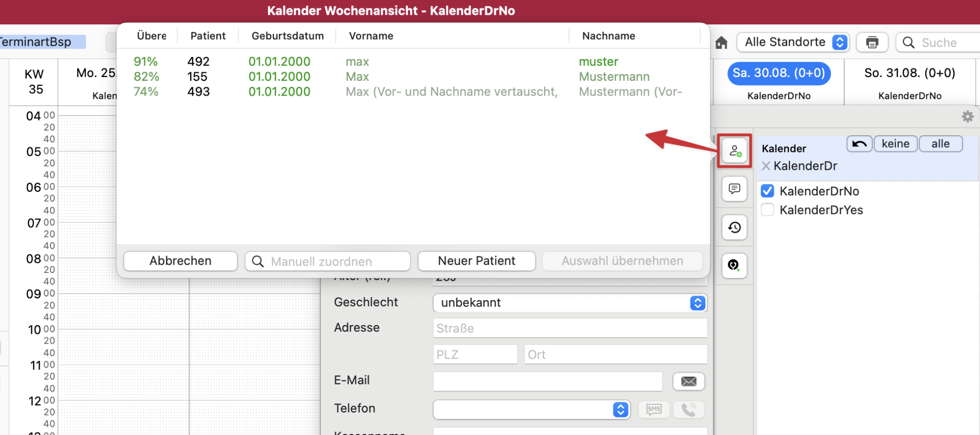Click the add patient icon button
Image resolution: width=980 pixels, height=435 pixels.
pos(735,151)
